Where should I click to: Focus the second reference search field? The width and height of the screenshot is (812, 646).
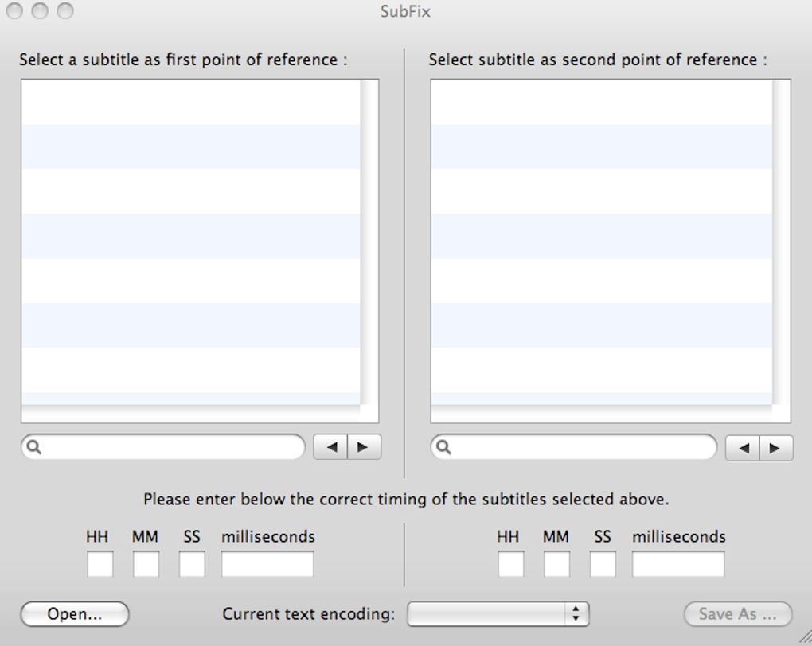pos(581,447)
